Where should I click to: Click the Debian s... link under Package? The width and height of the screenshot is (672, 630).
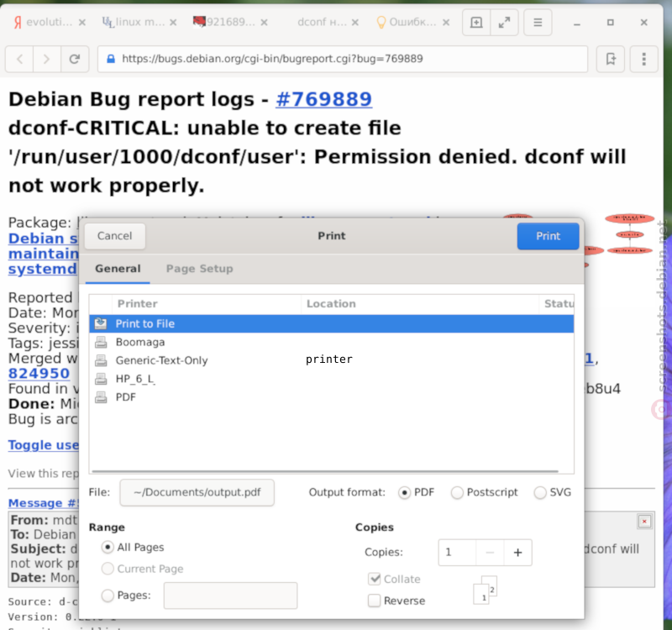[x=44, y=239]
